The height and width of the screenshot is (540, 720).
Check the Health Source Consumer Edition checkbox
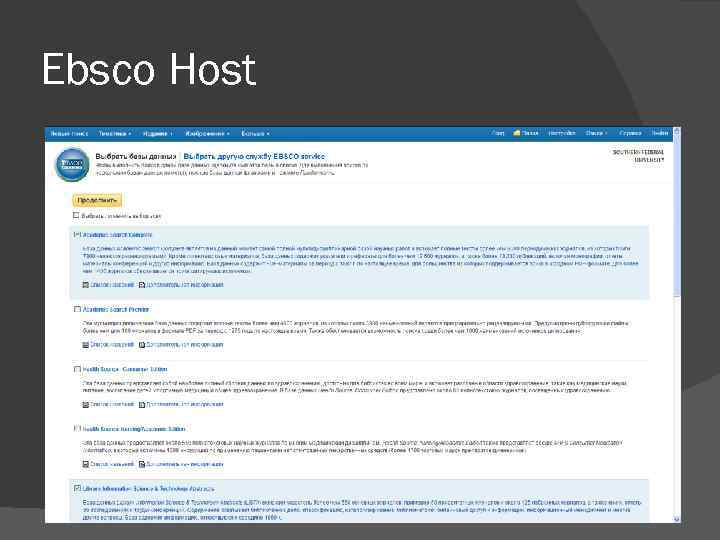pos(77,369)
